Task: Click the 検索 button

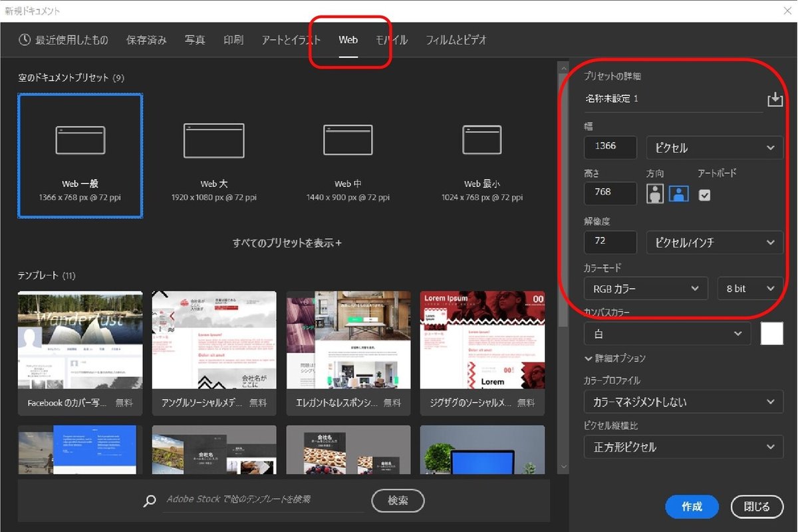Action: tap(398, 500)
